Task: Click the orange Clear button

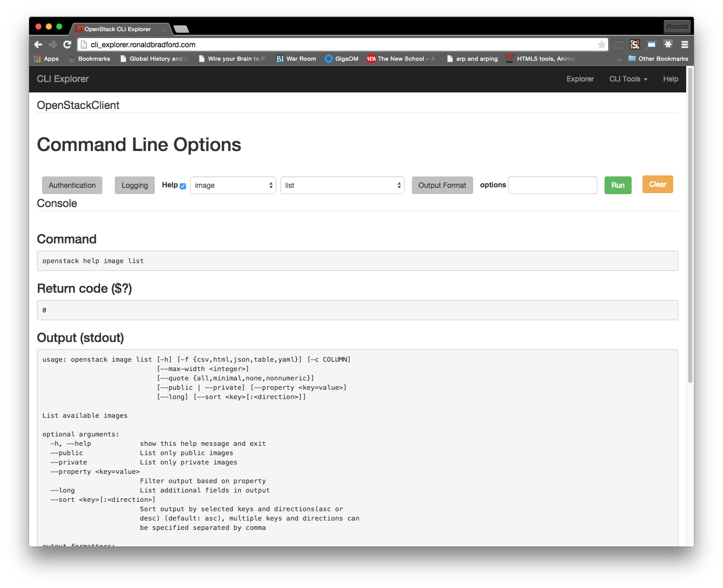Action: click(x=658, y=184)
